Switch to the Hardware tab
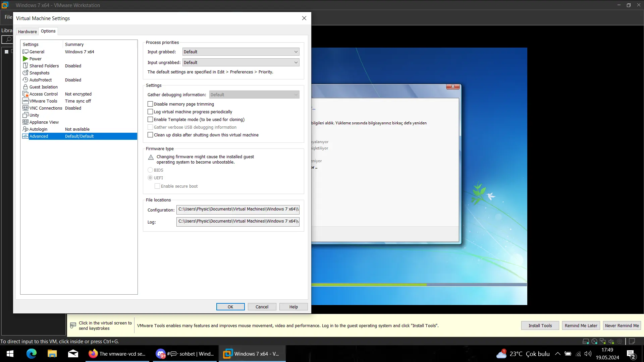The width and height of the screenshot is (644, 362). (28, 32)
